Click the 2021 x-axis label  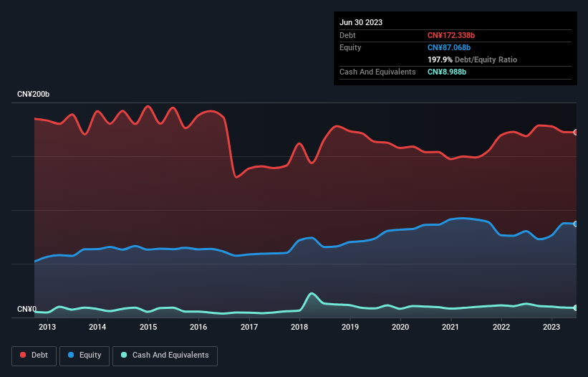pos(450,327)
